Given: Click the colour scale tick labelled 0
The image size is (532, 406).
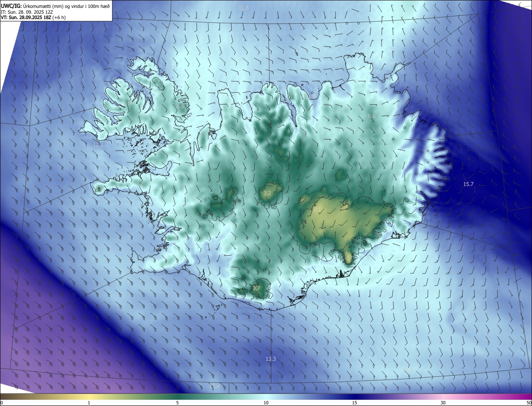Looking at the screenshot, I should coord(1,403).
